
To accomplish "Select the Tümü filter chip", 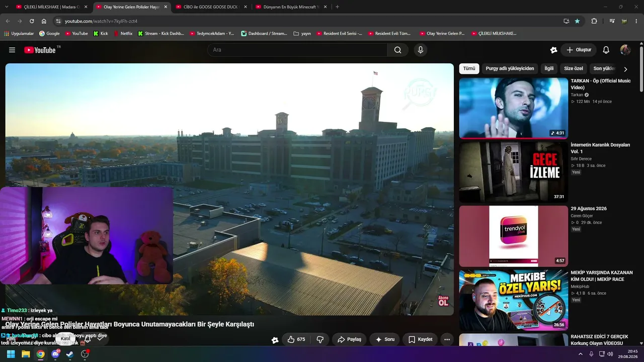I will click(x=469, y=68).
